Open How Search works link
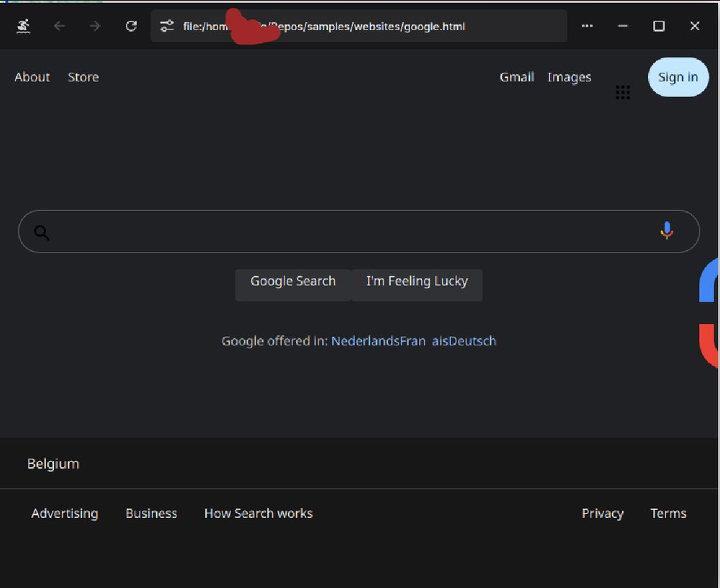 (x=258, y=513)
